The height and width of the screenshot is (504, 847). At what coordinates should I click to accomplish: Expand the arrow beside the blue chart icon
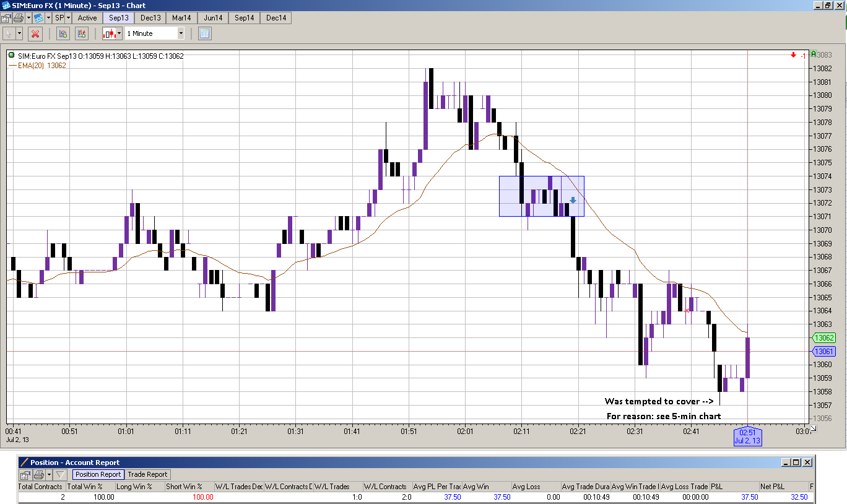pyautogui.click(x=48, y=18)
